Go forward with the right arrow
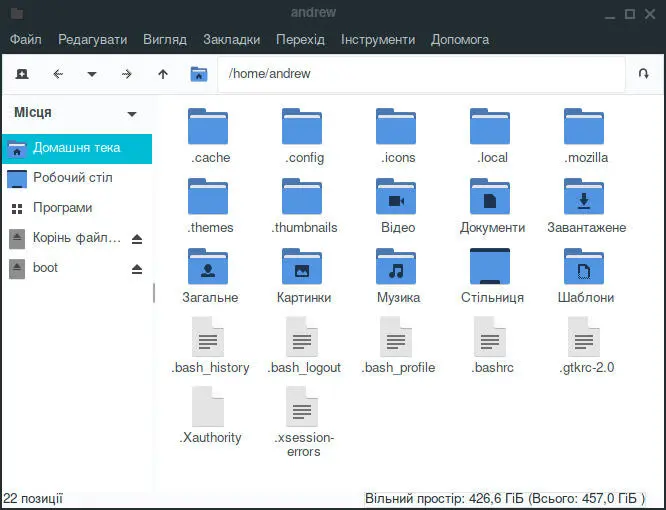The image size is (666, 510). 127,74
